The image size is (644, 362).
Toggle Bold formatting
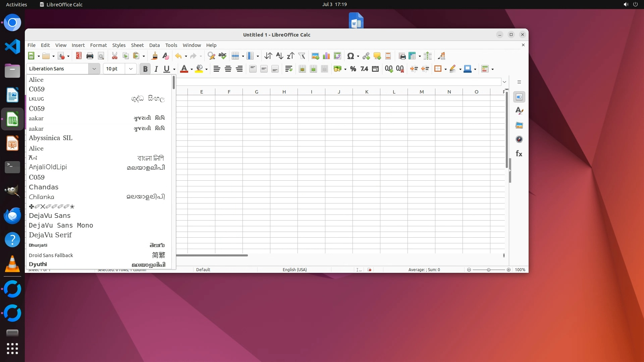pos(145,69)
